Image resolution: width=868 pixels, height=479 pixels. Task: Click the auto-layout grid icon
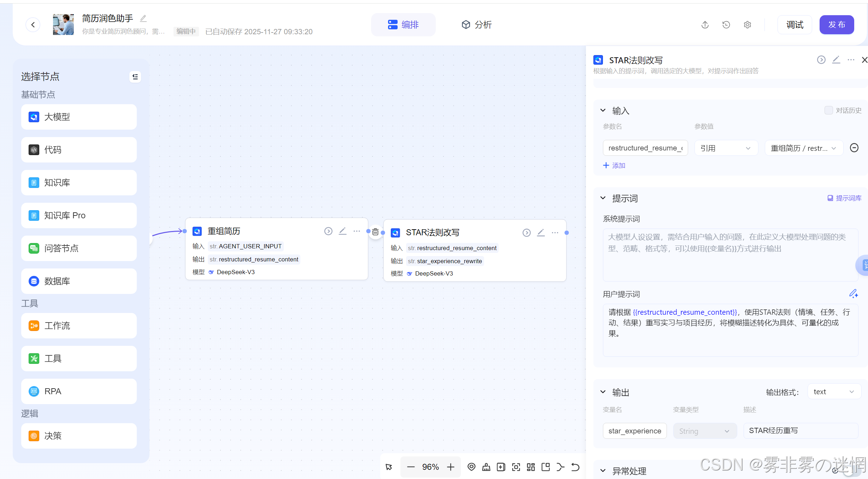click(x=531, y=467)
